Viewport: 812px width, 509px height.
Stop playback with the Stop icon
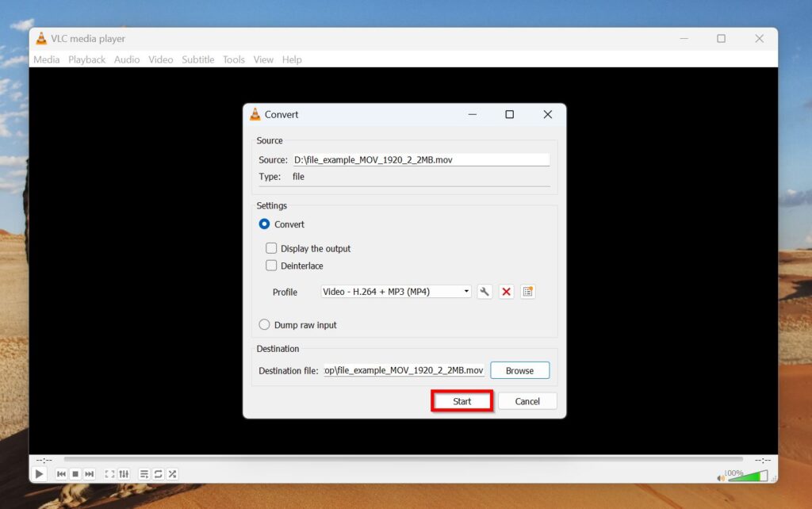[x=75, y=473]
